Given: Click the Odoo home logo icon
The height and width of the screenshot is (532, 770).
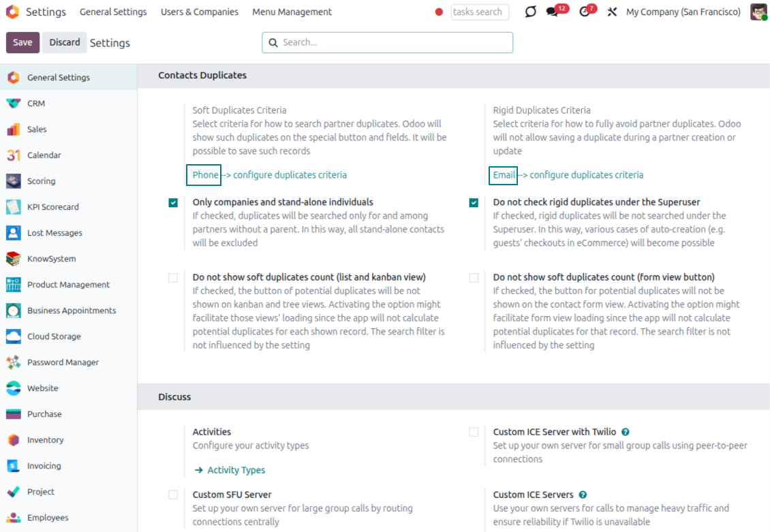Looking at the screenshot, I should (x=12, y=12).
